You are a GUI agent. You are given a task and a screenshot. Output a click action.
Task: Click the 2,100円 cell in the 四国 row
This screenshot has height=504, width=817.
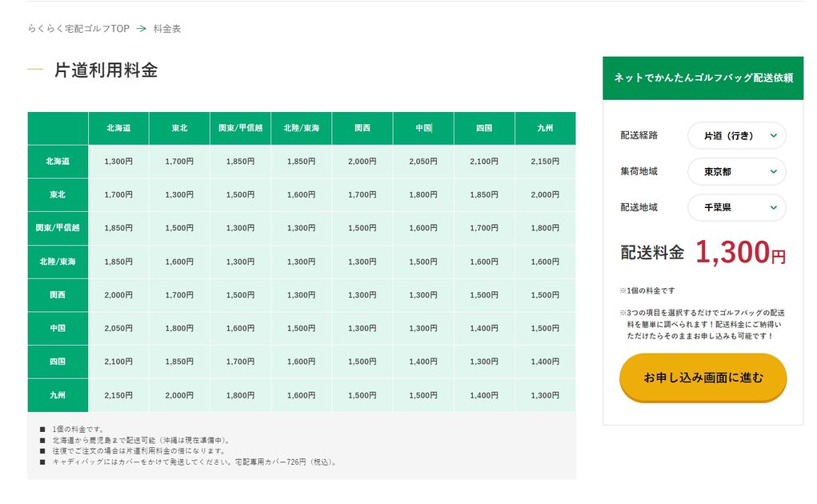pyautogui.click(x=118, y=362)
